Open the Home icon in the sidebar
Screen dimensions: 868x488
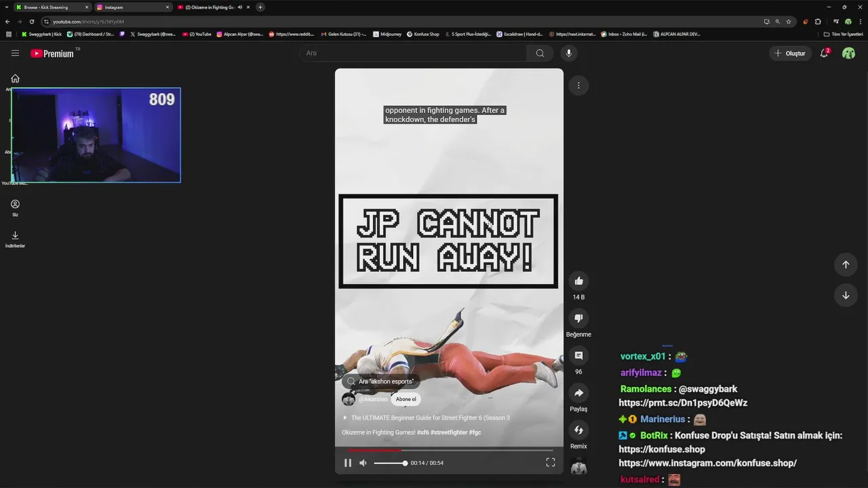pos(15,79)
